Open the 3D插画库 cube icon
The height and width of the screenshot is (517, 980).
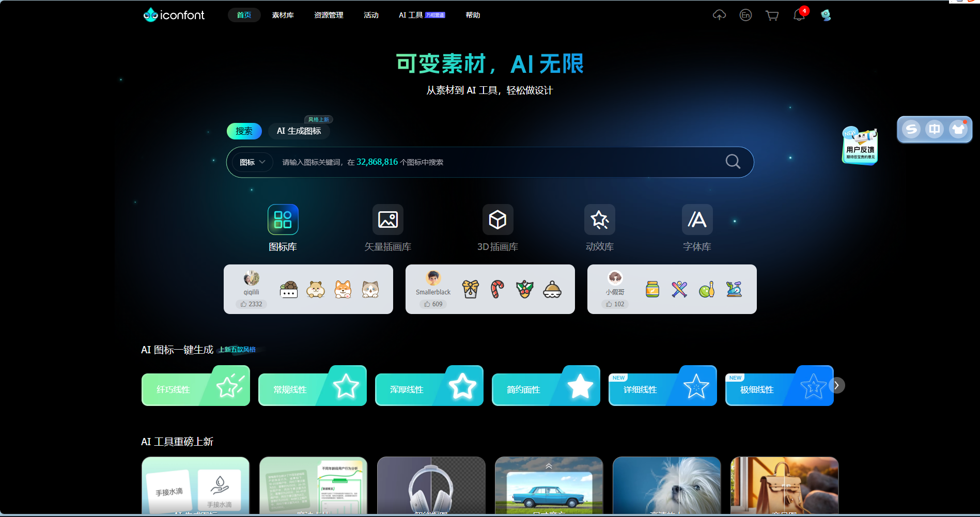[497, 219]
